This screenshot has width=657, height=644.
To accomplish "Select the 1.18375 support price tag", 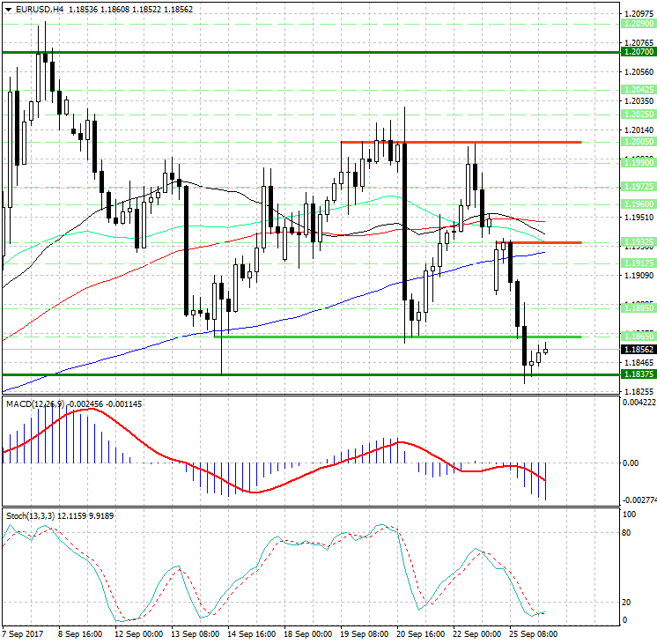I will point(638,374).
